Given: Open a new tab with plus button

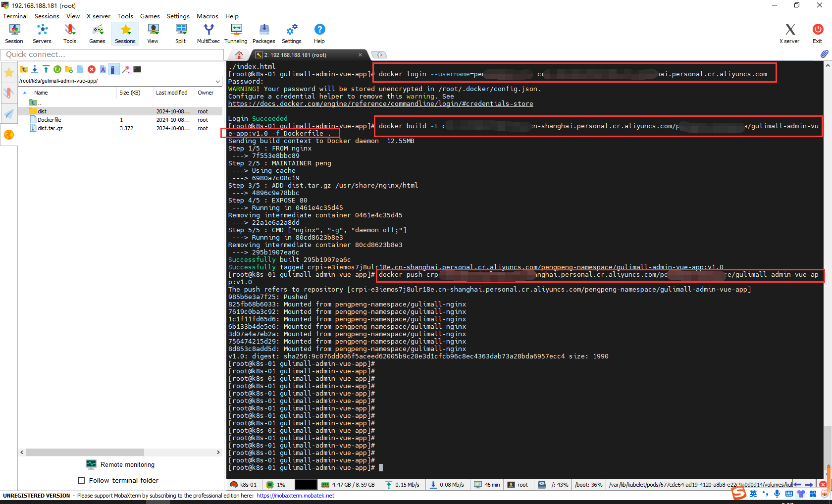Looking at the screenshot, I should tap(379, 55).
